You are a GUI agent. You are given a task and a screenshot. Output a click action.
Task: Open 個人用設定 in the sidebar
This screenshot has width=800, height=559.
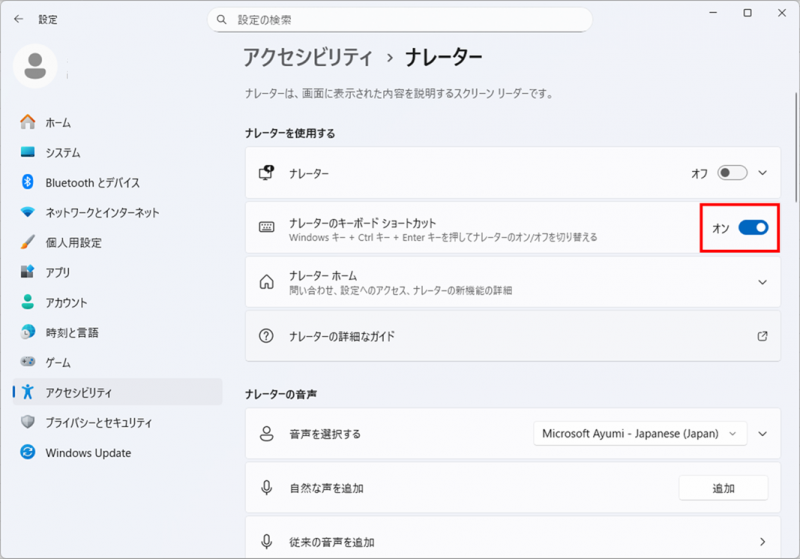point(73,243)
